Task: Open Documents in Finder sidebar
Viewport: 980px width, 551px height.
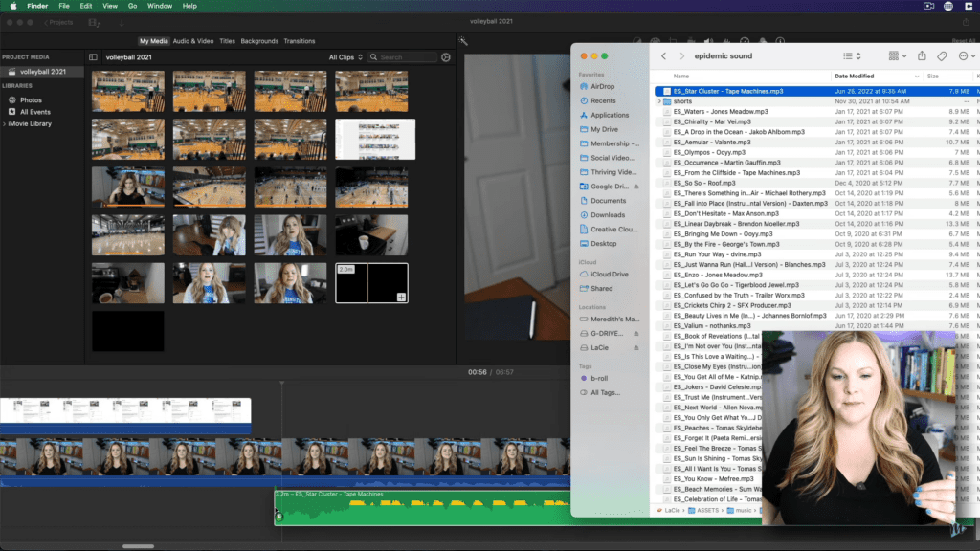Action: click(x=608, y=201)
